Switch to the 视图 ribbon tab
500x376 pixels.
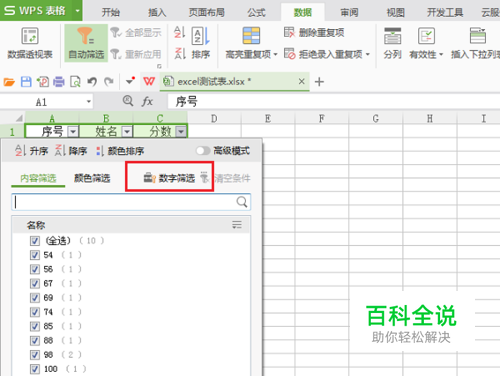point(395,13)
